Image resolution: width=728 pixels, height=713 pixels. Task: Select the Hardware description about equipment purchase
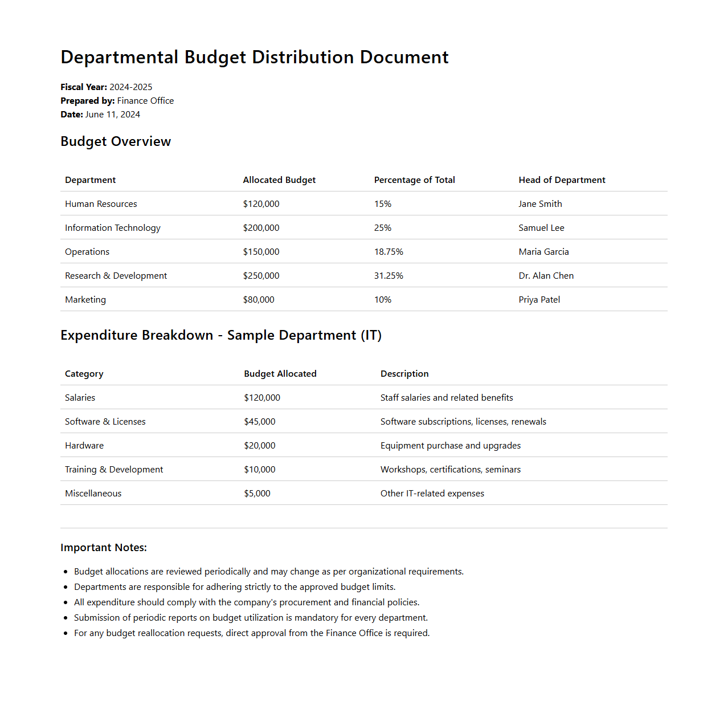(x=450, y=446)
